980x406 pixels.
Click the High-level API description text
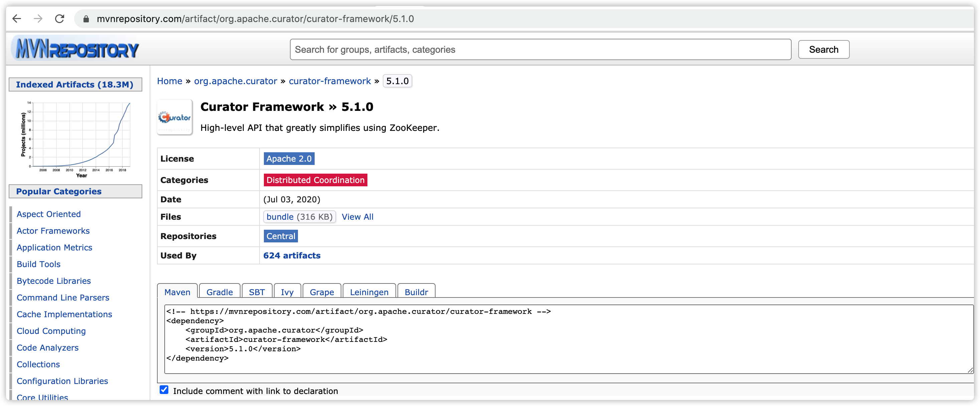point(320,128)
